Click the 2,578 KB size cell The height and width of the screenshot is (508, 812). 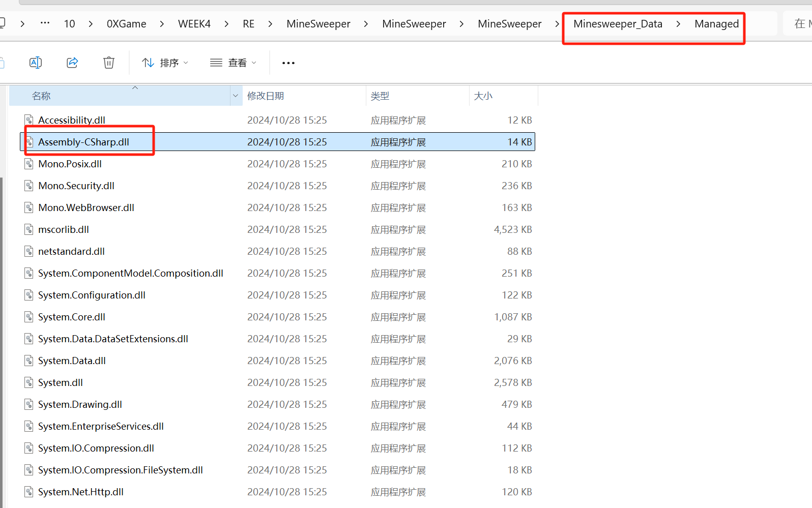click(513, 382)
